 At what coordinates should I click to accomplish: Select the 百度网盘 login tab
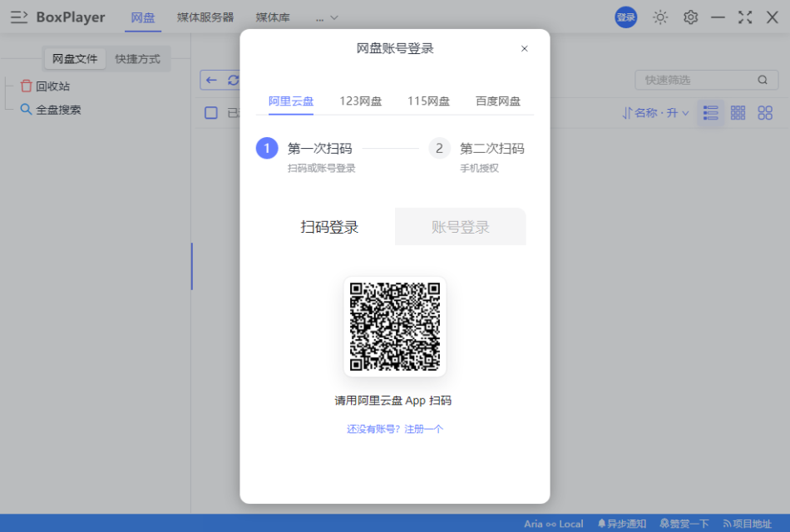click(498, 101)
